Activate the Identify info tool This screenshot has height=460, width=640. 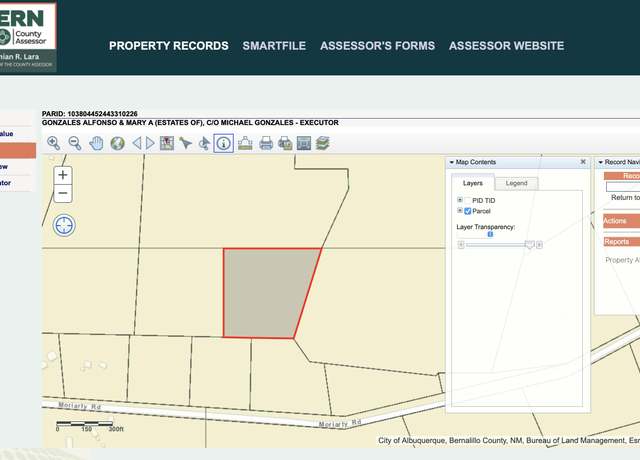click(x=224, y=143)
